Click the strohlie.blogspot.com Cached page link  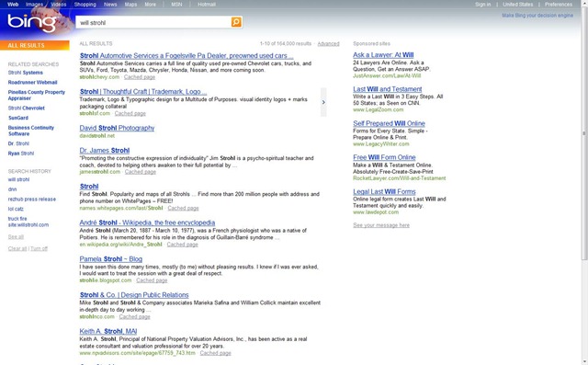[152, 280]
